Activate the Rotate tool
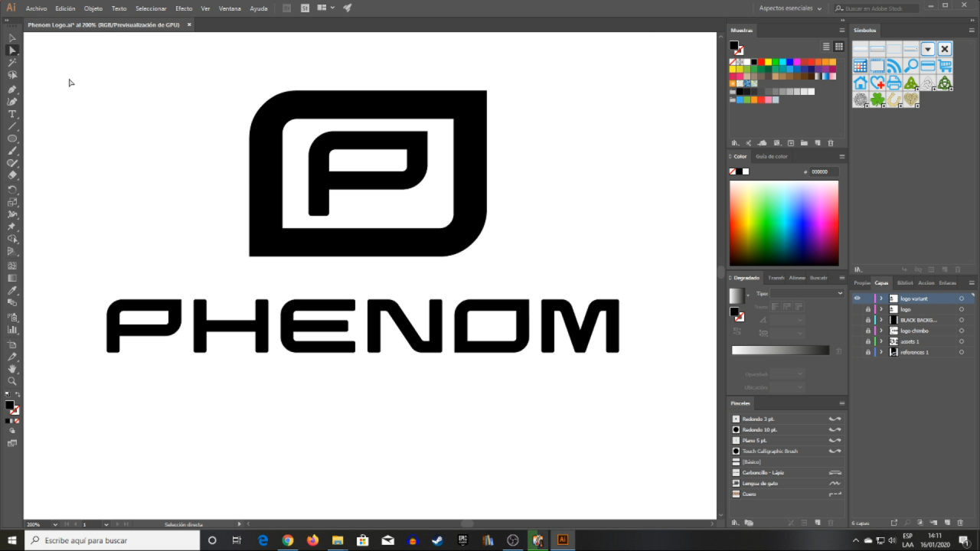The height and width of the screenshot is (551, 980). [12, 189]
